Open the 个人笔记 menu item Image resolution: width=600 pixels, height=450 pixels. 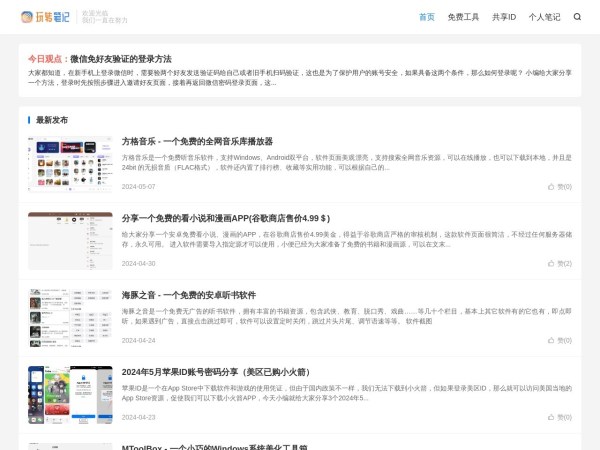[x=544, y=17]
